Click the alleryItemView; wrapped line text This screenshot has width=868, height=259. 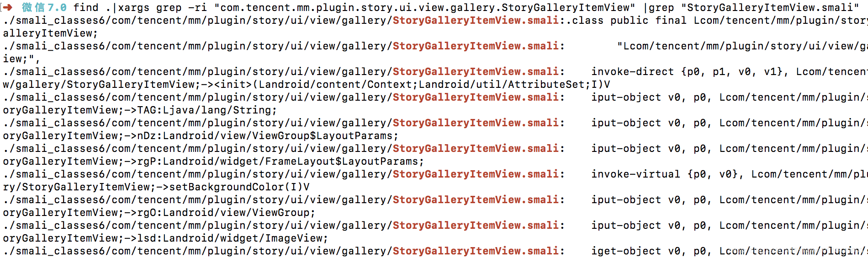[50, 33]
